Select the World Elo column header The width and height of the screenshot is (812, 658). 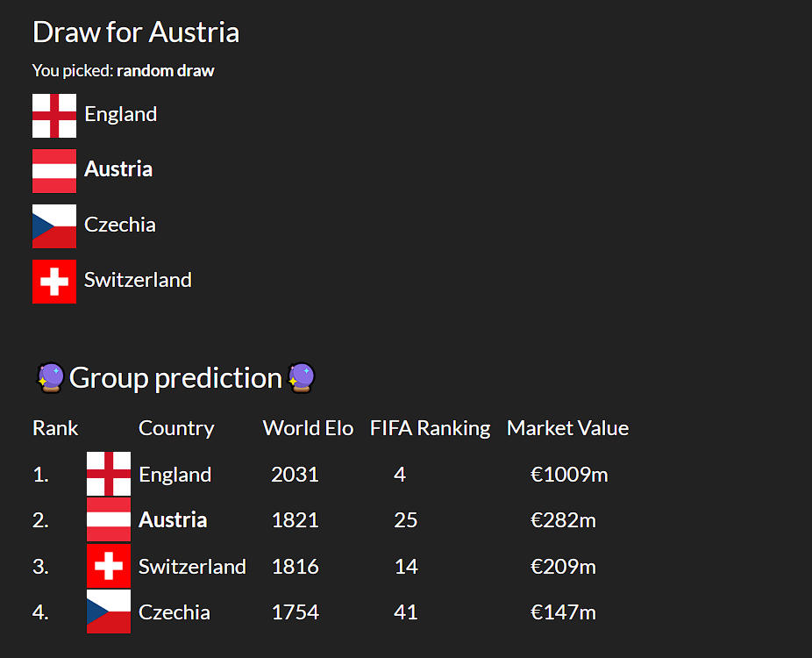pos(308,428)
